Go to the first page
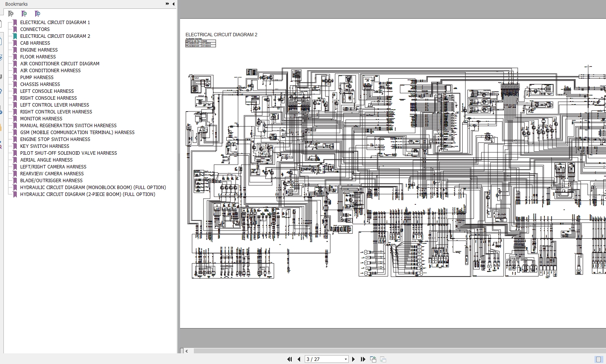This screenshot has width=606, height=364. [x=289, y=359]
